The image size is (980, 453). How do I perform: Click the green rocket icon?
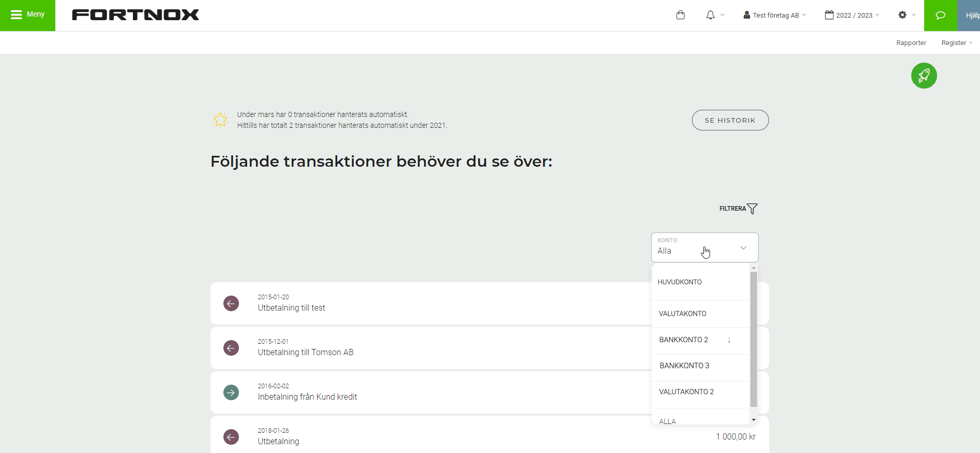(924, 76)
